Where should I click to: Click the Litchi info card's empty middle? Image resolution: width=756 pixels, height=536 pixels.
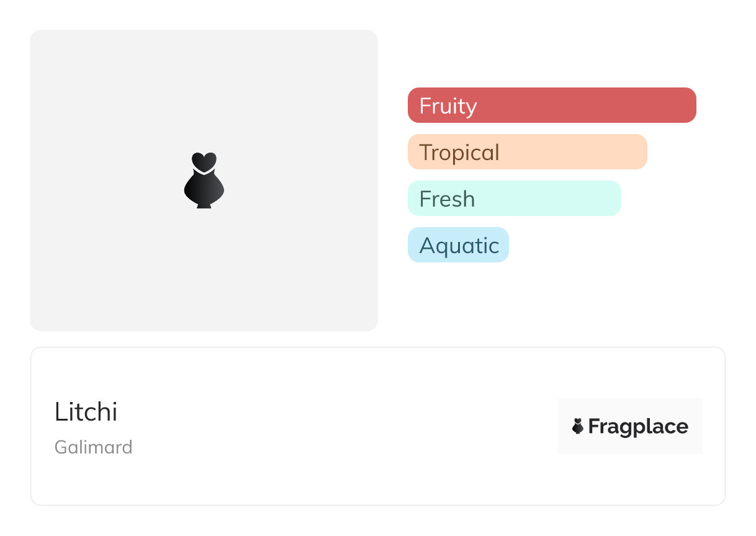pyautogui.click(x=341, y=427)
